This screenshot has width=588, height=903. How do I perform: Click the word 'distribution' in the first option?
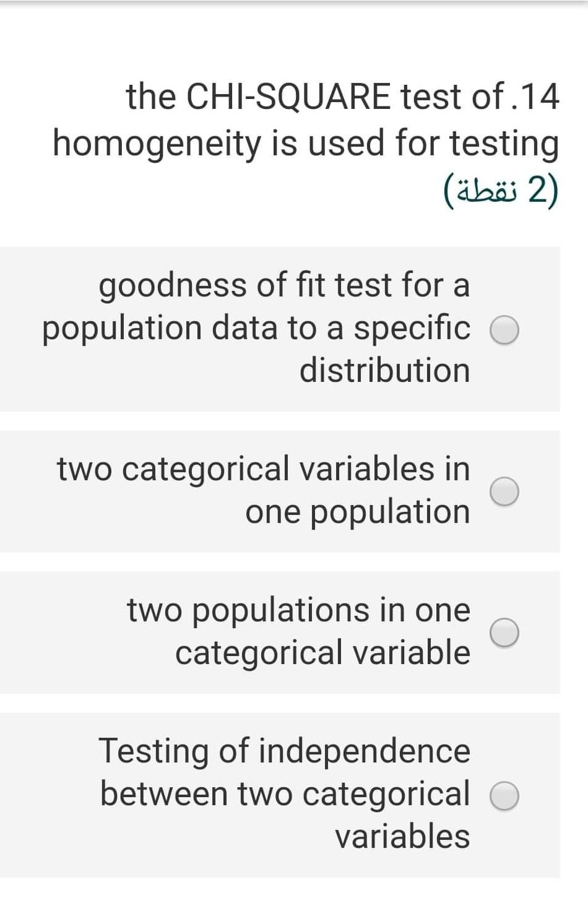tap(384, 370)
